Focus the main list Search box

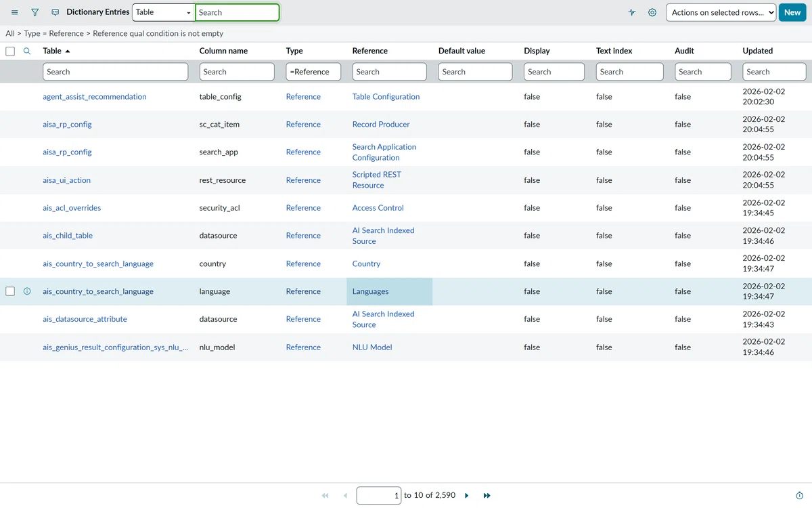click(237, 12)
